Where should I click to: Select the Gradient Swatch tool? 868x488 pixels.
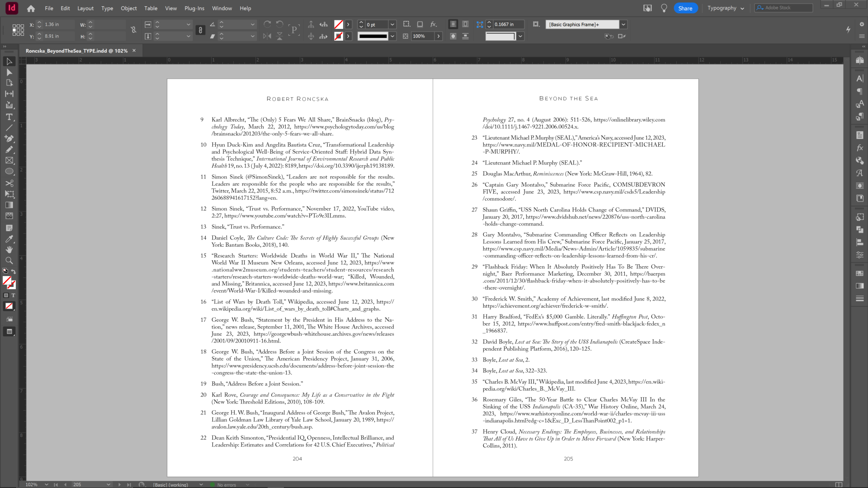9,205
